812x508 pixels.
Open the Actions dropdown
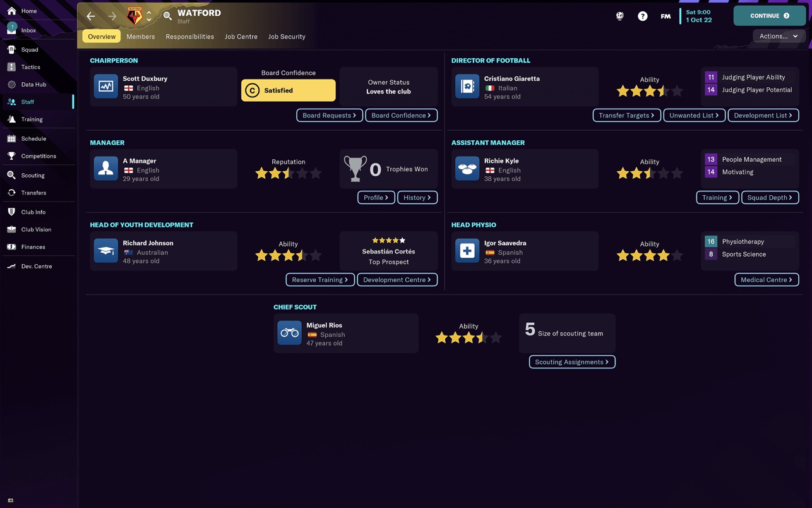click(x=778, y=36)
